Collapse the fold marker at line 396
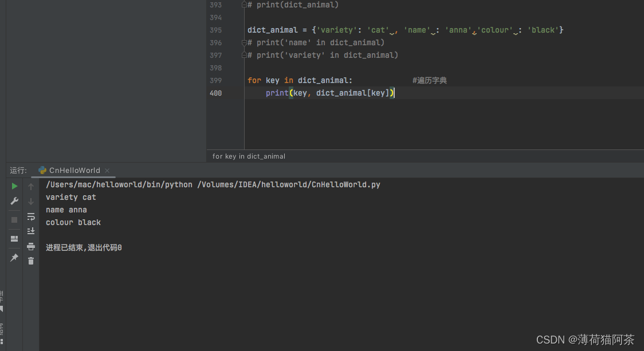Viewport: 644px width, 351px height. (x=244, y=42)
